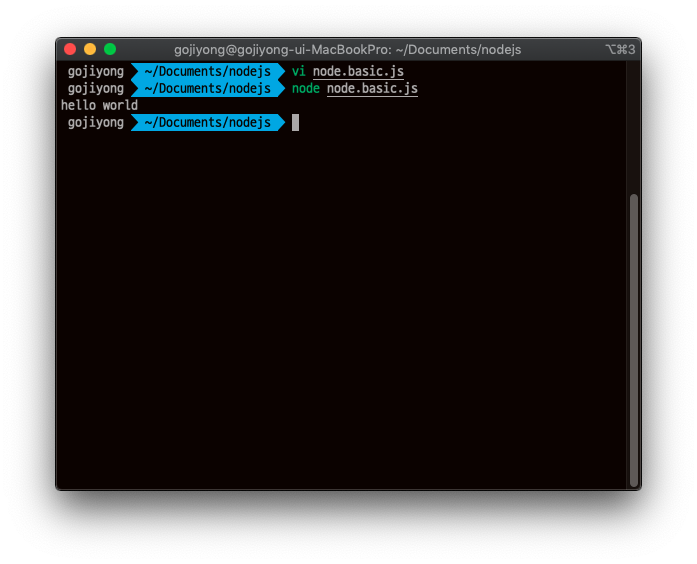
Task: Click the ~/Documents/nodejs segment on node line
Action: click(208, 88)
